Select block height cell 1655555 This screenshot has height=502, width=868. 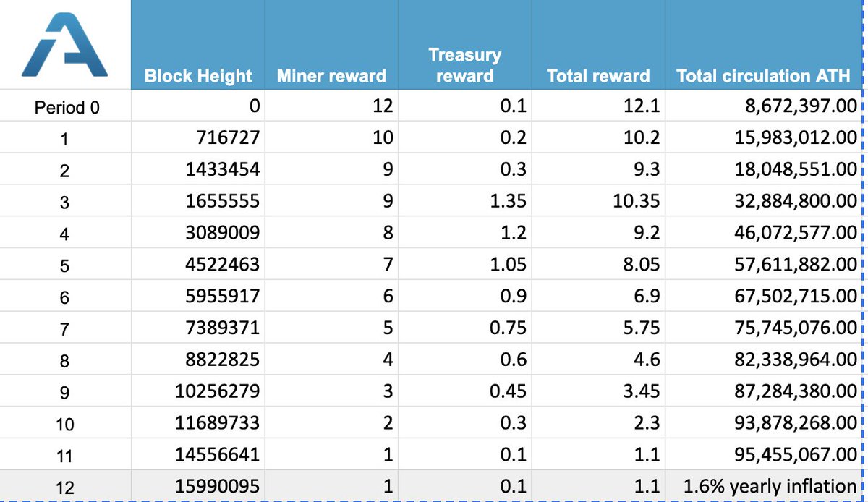[x=198, y=202]
